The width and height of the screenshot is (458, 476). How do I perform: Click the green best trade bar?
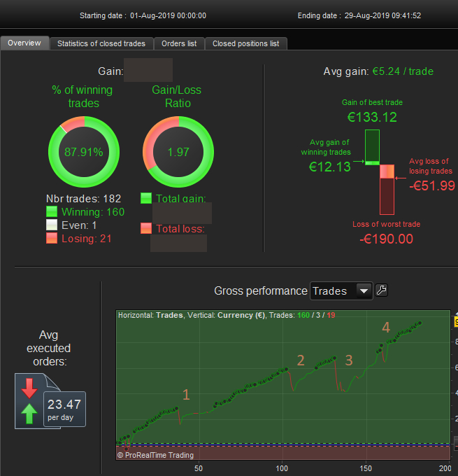[x=372, y=147]
